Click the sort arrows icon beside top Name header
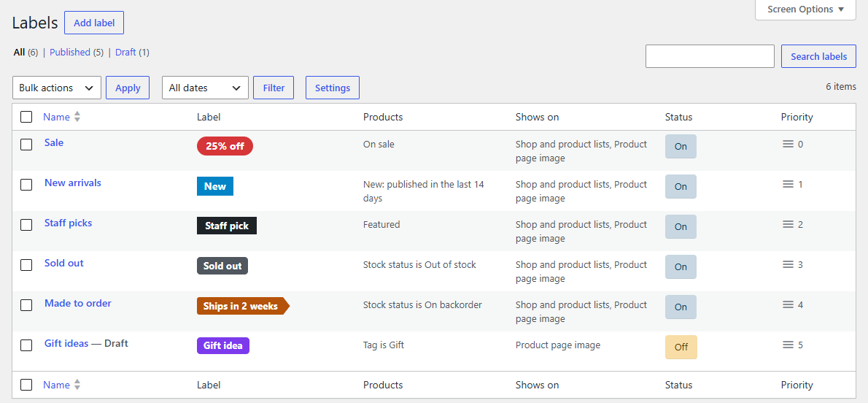 click(x=77, y=117)
